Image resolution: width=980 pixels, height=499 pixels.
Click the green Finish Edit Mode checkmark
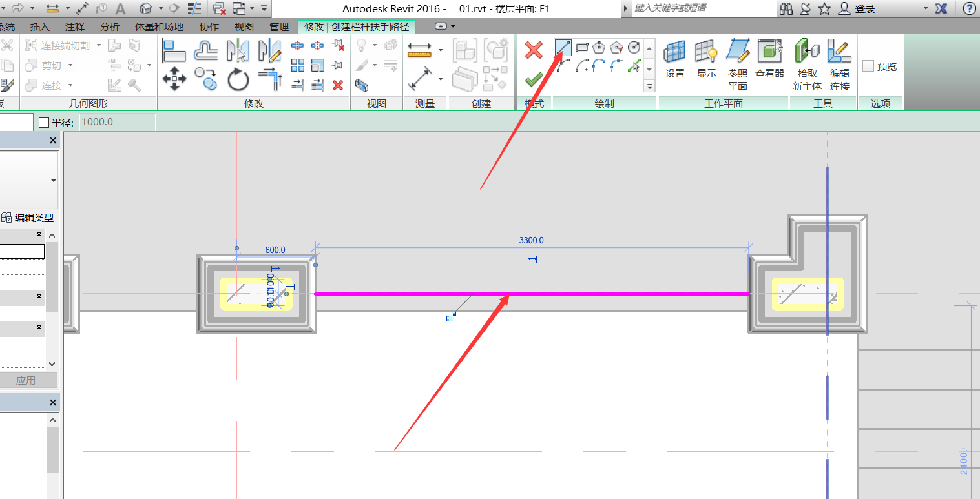534,80
